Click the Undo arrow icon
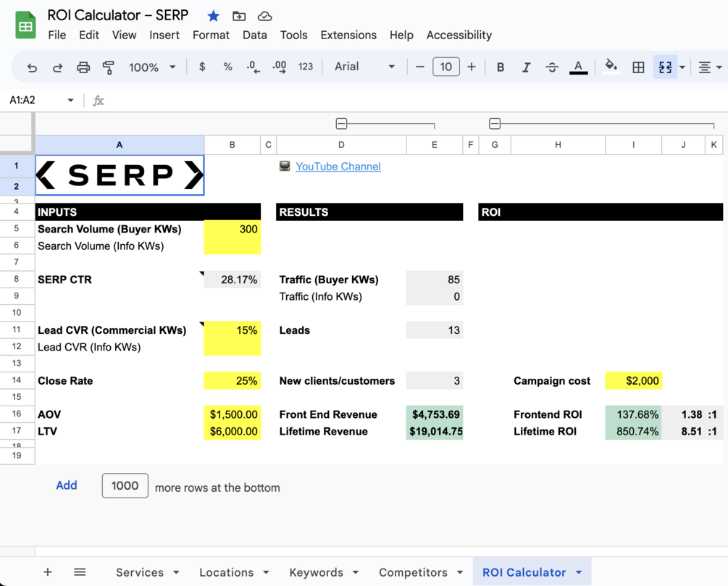Image resolution: width=728 pixels, height=586 pixels. click(x=32, y=68)
